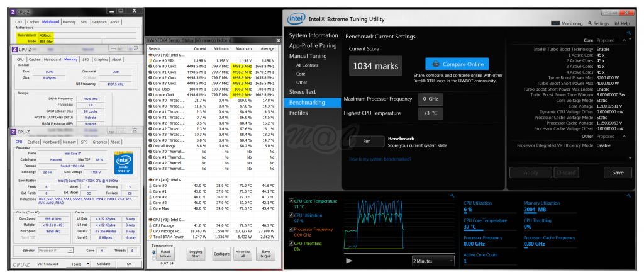This screenshot has height=277, width=644.
Task: Collapse the Core proposed settings section
Action: [x=623, y=40]
